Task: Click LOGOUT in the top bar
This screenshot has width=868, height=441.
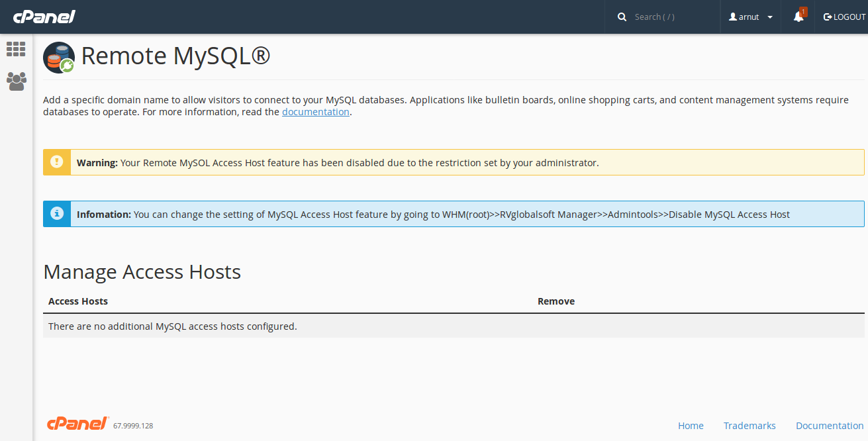Action: click(844, 17)
